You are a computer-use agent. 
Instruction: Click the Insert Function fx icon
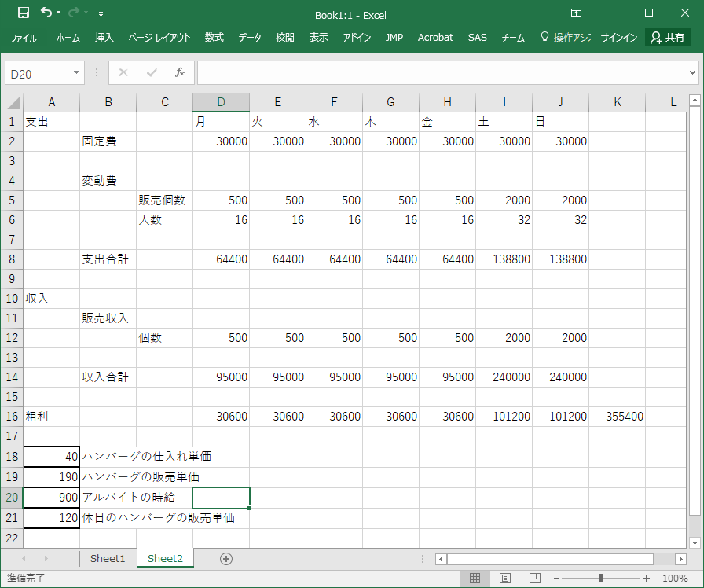[179, 73]
